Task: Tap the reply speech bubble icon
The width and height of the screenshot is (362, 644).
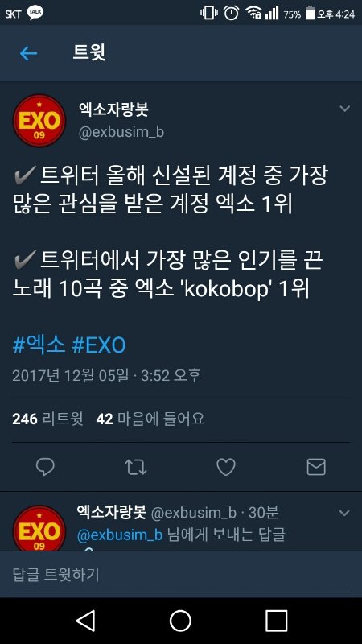Action: [45, 467]
